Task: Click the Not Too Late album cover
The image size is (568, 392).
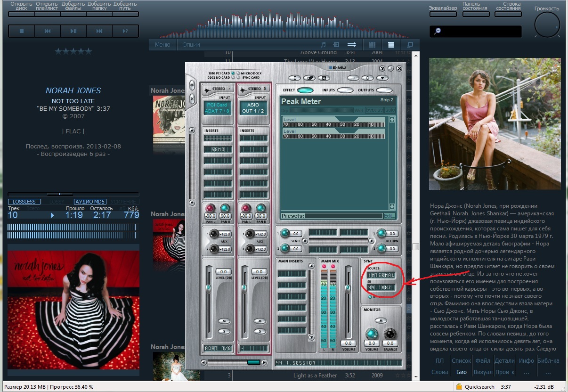Action: point(73,310)
